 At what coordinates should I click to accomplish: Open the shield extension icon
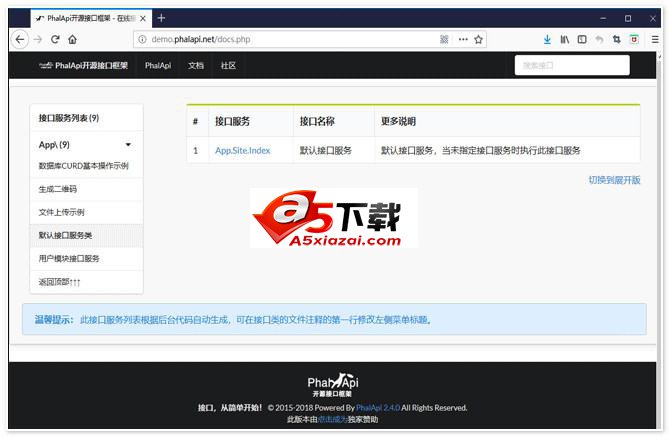pyautogui.click(x=634, y=39)
